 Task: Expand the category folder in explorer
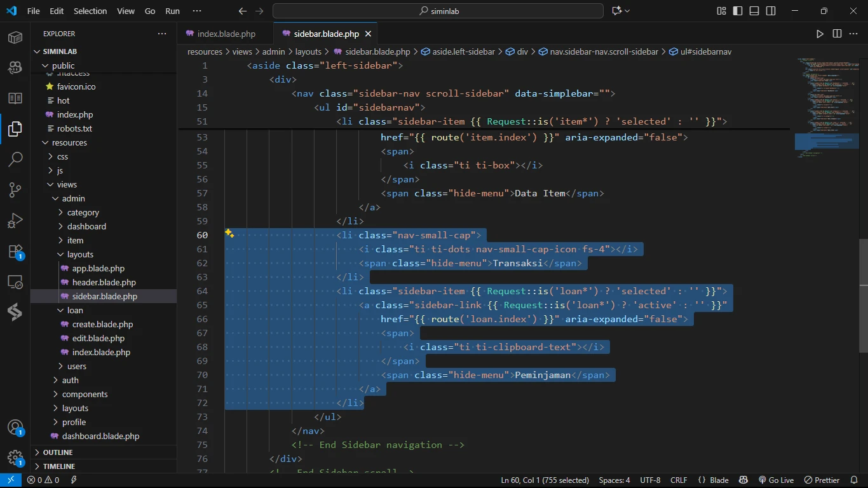(x=83, y=212)
